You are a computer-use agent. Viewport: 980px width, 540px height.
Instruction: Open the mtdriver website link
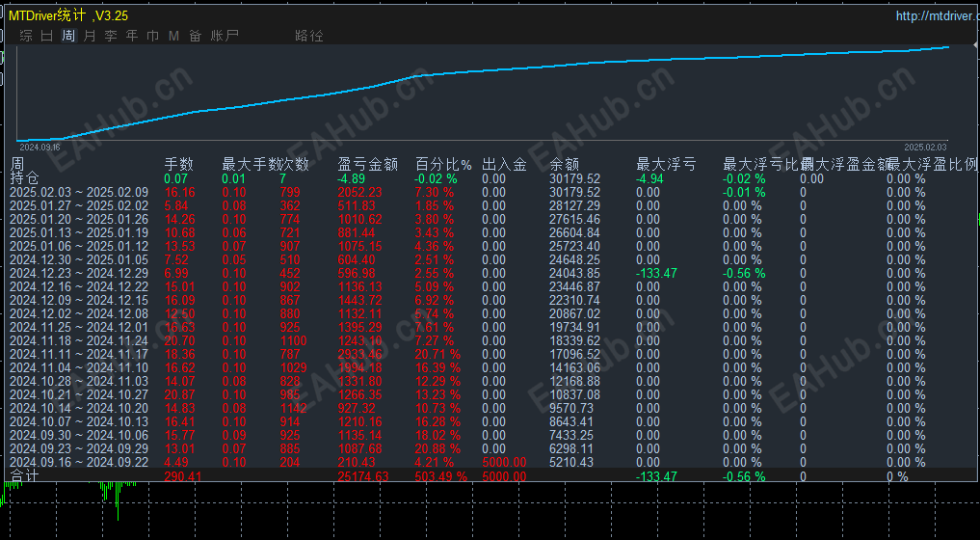coord(938,15)
